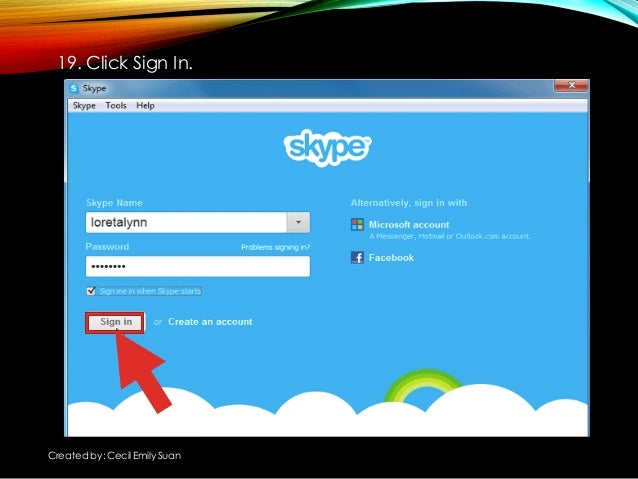Screen dimensions: 638x479
Task: Click the 'Password' field label
Action: pos(107,247)
